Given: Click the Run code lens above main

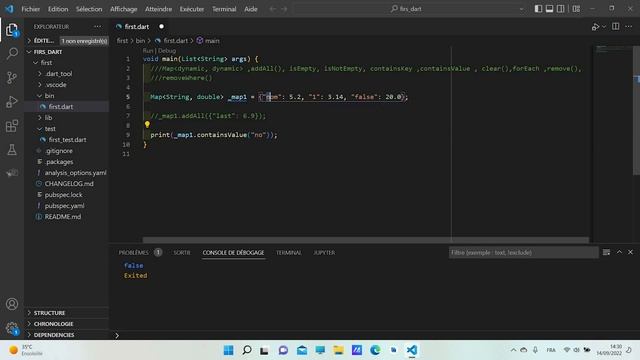Looking at the screenshot, I should (147, 51).
